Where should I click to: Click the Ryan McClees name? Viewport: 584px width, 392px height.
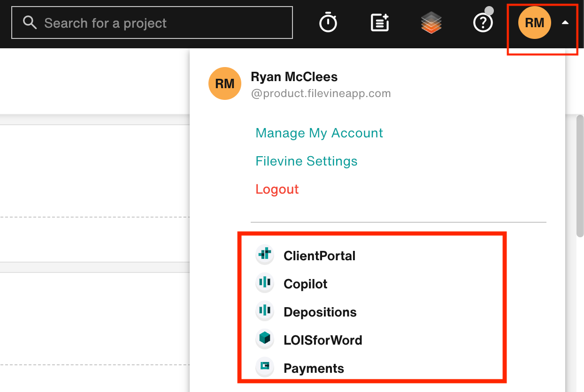pos(294,76)
